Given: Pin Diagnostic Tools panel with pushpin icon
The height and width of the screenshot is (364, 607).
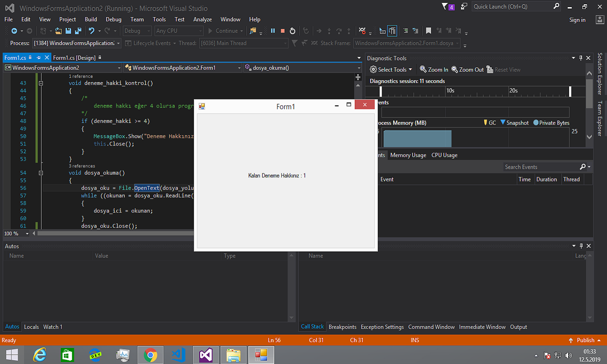Looking at the screenshot, I should pos(580,58).
